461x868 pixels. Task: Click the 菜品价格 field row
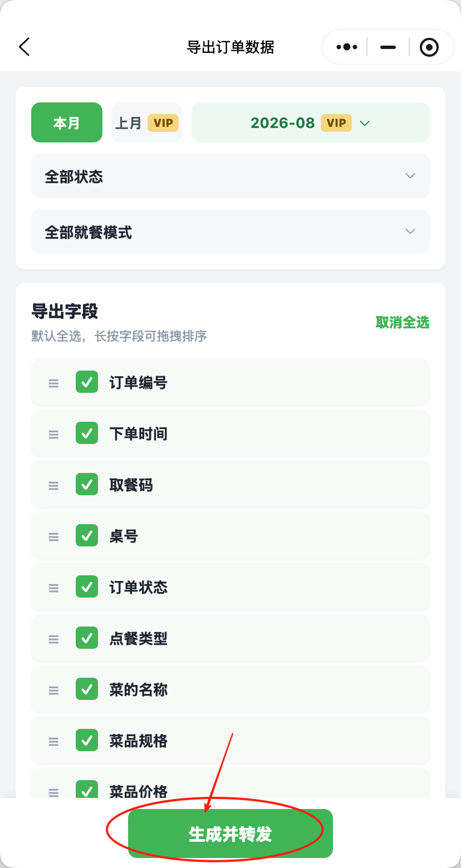pos(230,783)
